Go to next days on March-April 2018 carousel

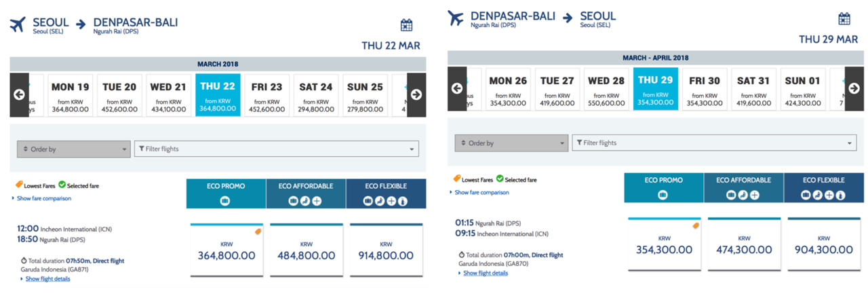(x=854, y=88)
